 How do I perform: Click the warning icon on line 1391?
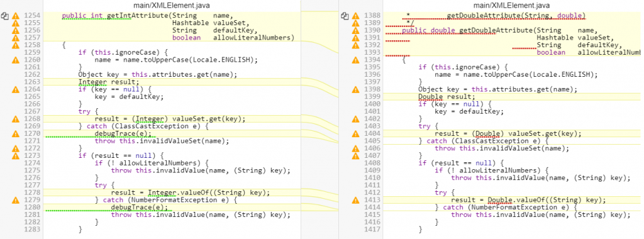point(356,38)
